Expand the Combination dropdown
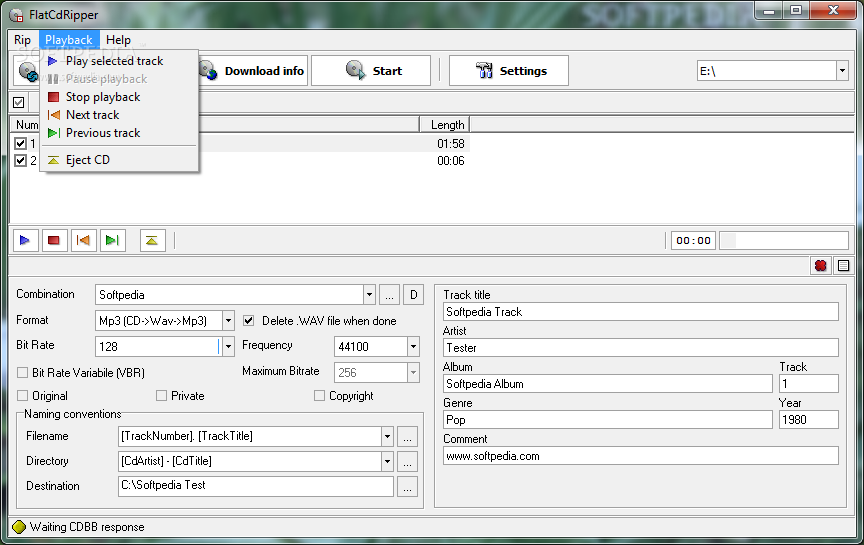864x545 pixels. point(369,295)
